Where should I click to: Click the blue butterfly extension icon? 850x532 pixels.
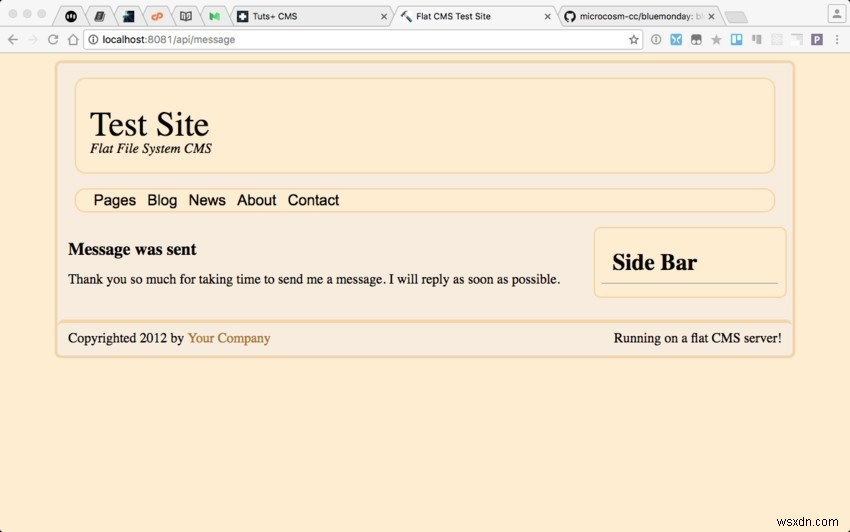[676, 40]
